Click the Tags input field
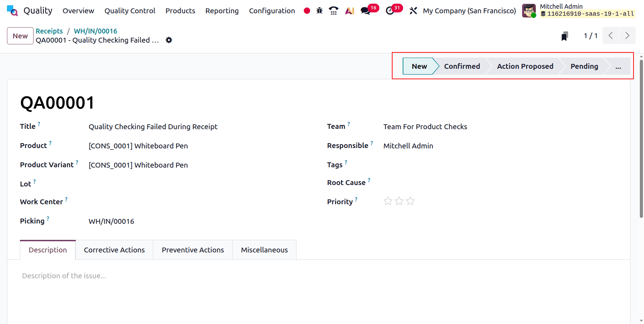644x324 pixels. tap(500, 165)
